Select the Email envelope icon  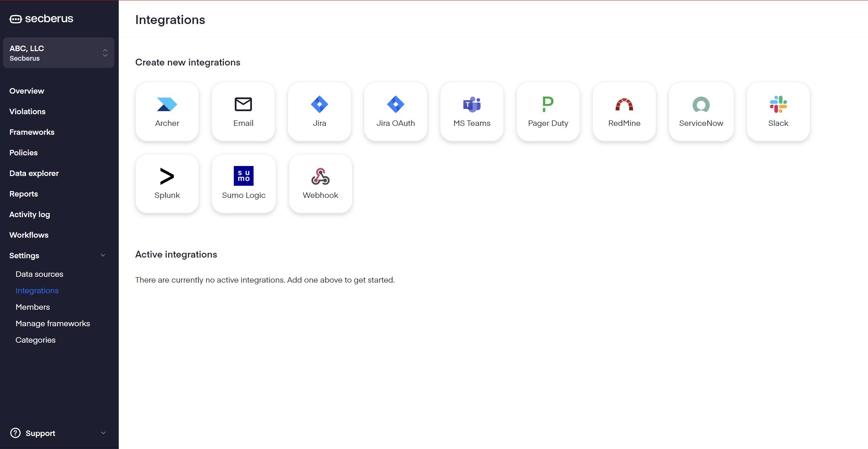click(x=243, y=104)
